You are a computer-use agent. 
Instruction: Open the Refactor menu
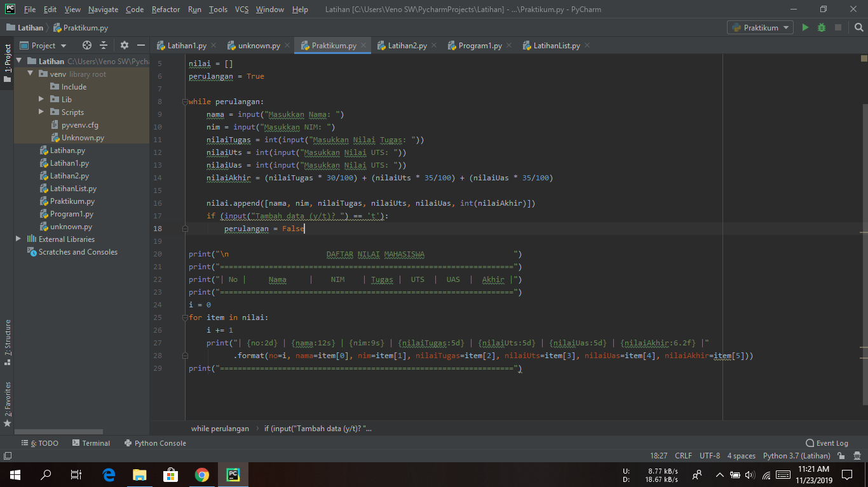click(x=165, y=10)
